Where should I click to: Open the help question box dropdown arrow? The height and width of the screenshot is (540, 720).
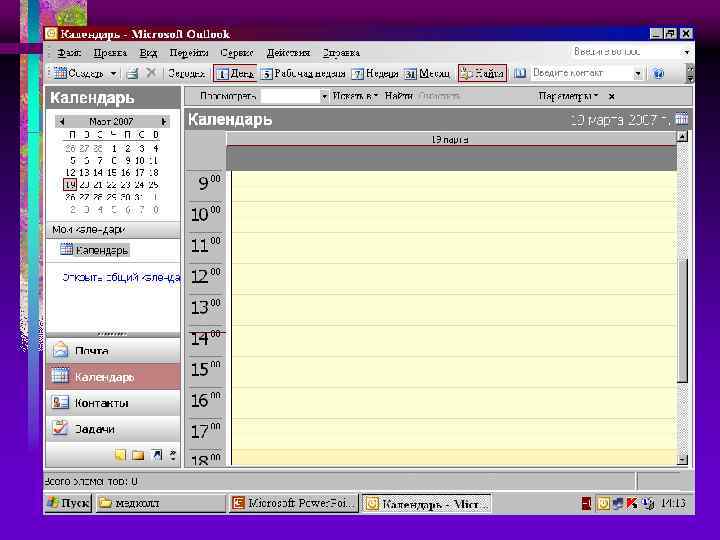[687, 52]
